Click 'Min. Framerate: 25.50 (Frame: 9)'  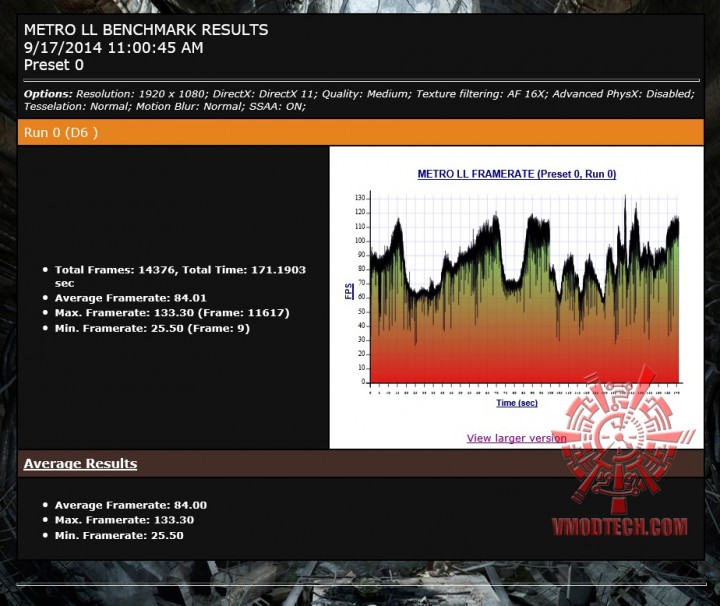pyautogui.click(x=152, y=329)
